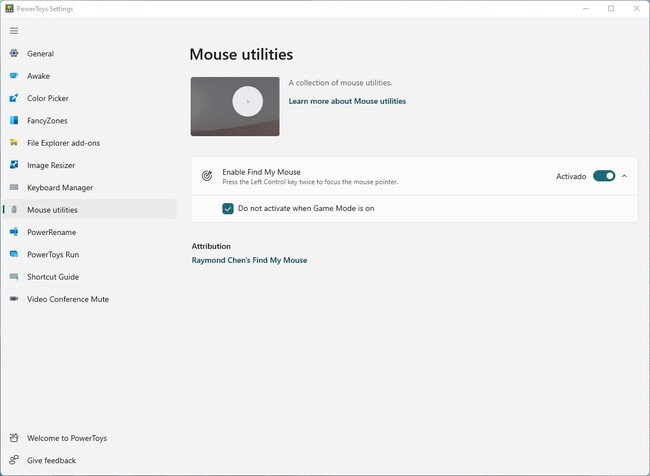Go to the General settings page
The image size is (650, 476).
(x=90, y=53)
